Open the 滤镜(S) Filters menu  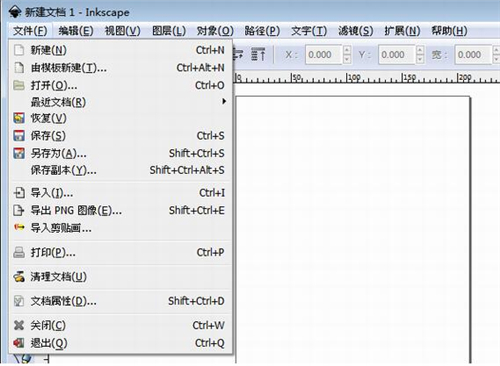[x=356, y=31]
